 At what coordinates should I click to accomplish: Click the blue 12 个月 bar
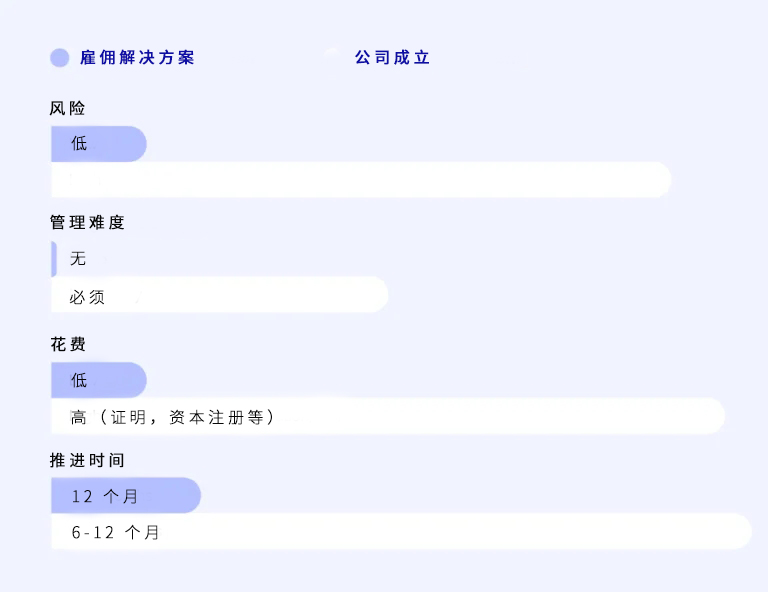[125, 496]
